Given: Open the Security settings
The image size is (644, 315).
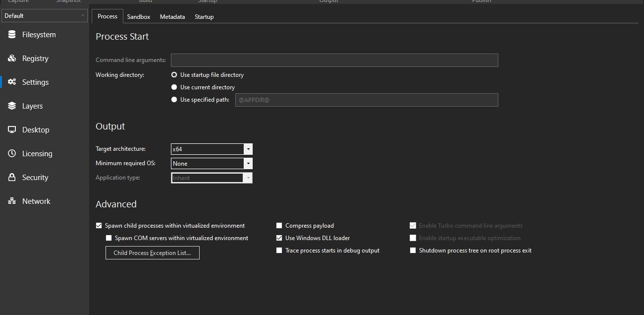Looking at the screenshot, I should [x=35, y=177].
